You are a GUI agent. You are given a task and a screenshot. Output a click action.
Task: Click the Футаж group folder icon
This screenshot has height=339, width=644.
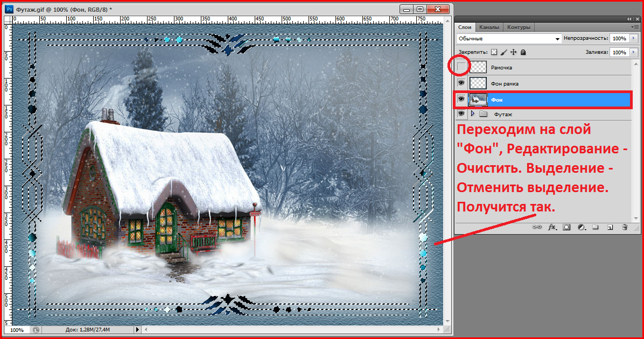484,114
